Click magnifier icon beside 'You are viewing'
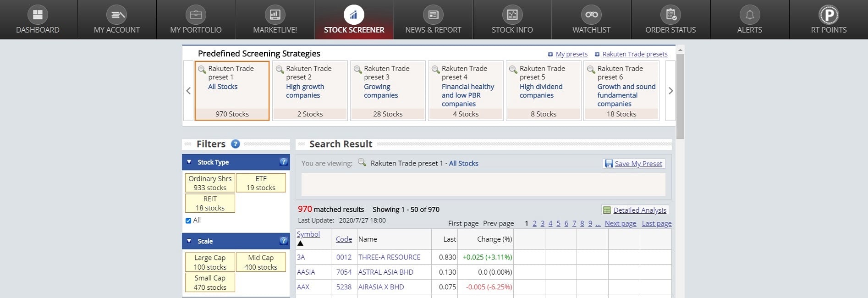868x298 pixels. tap(362, 162)
